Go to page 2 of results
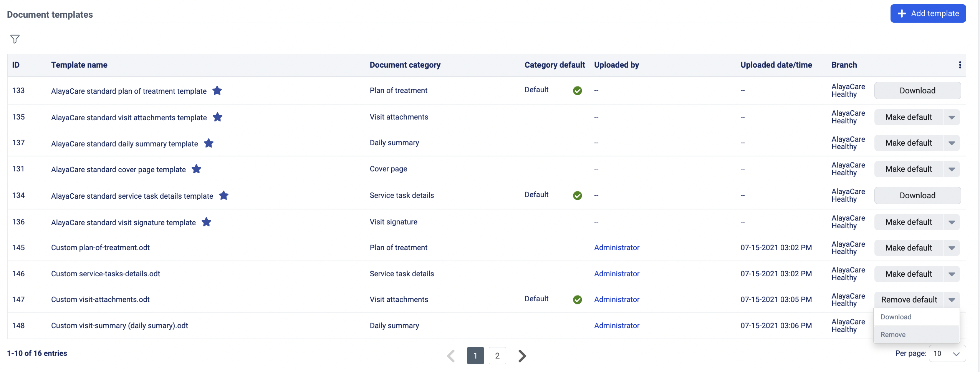The height and width of the screenshot is (372, 980). (497, 355)
